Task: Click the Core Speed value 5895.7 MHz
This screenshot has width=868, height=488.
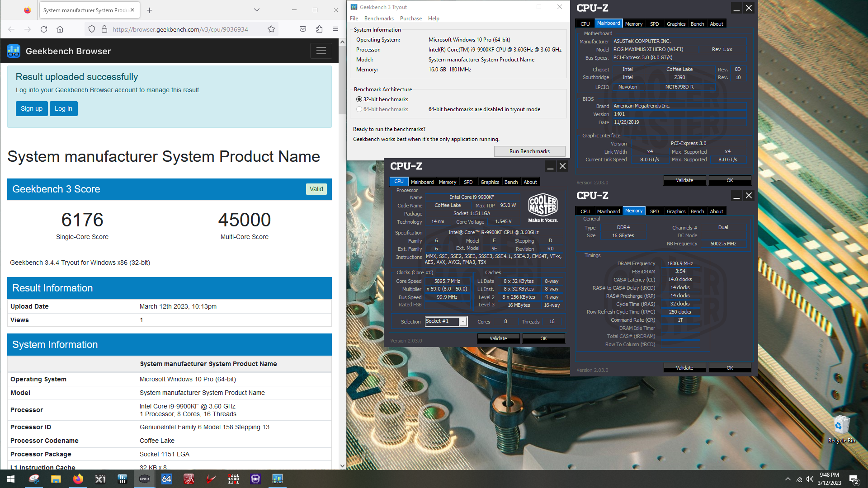Action: (x=447, y=281)
